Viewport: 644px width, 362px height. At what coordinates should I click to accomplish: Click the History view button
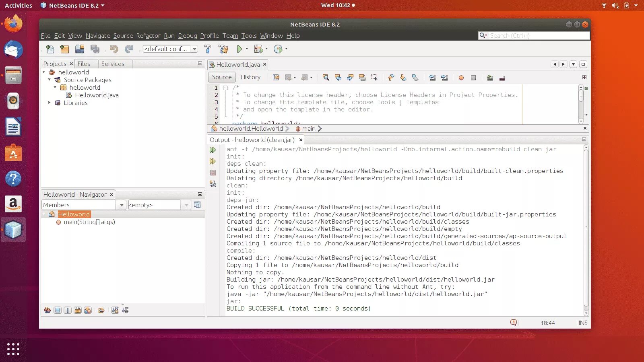pos(250,77)
